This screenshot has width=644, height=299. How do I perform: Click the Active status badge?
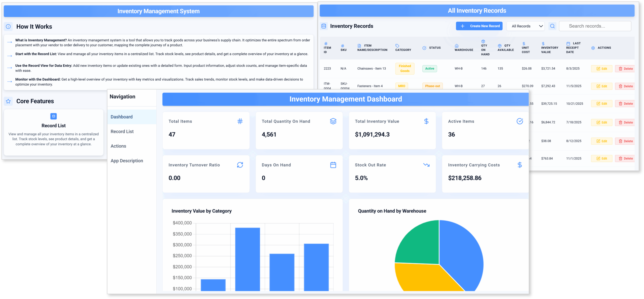click(429, 68)
